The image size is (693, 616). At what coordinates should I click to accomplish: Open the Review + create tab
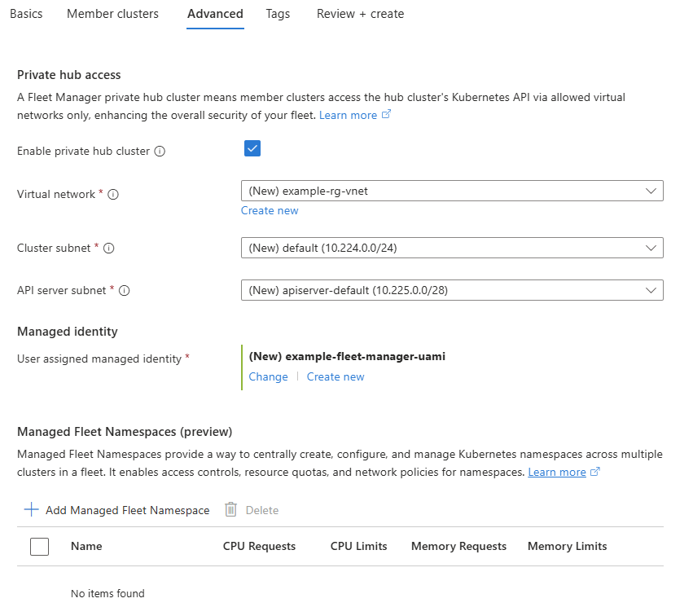coord(360,14)
